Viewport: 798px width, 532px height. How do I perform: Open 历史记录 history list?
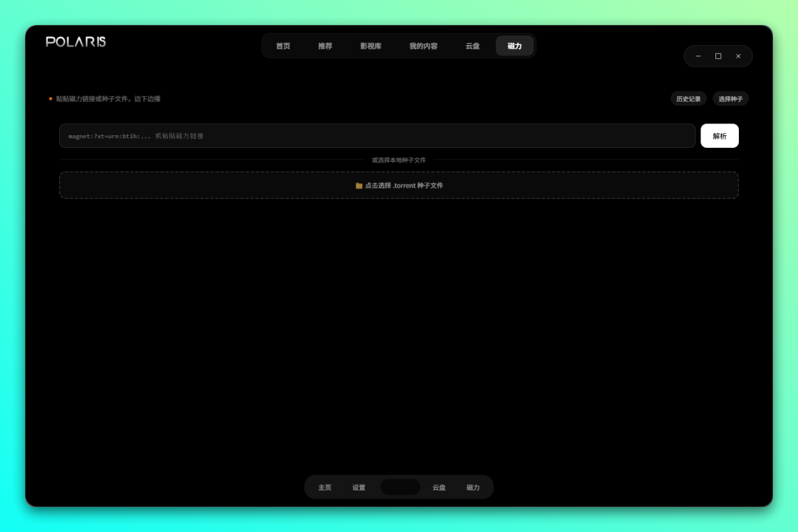point(689,99)
